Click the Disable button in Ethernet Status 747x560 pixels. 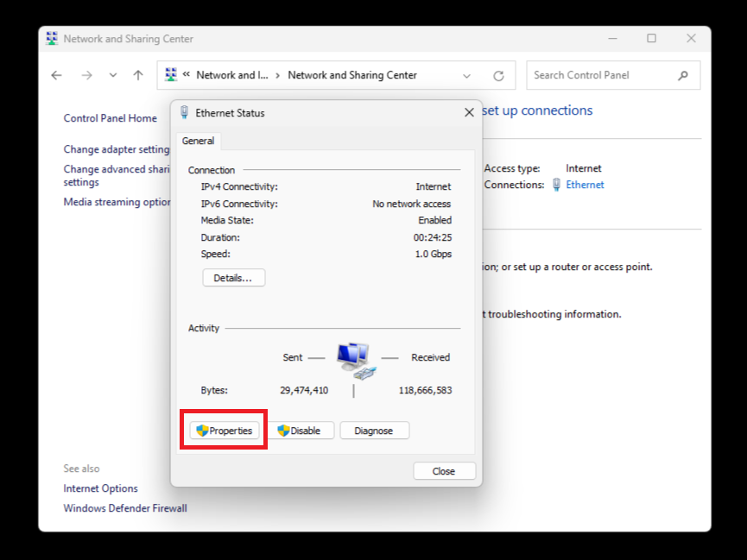pyautogui.click(x=300, y=431)
